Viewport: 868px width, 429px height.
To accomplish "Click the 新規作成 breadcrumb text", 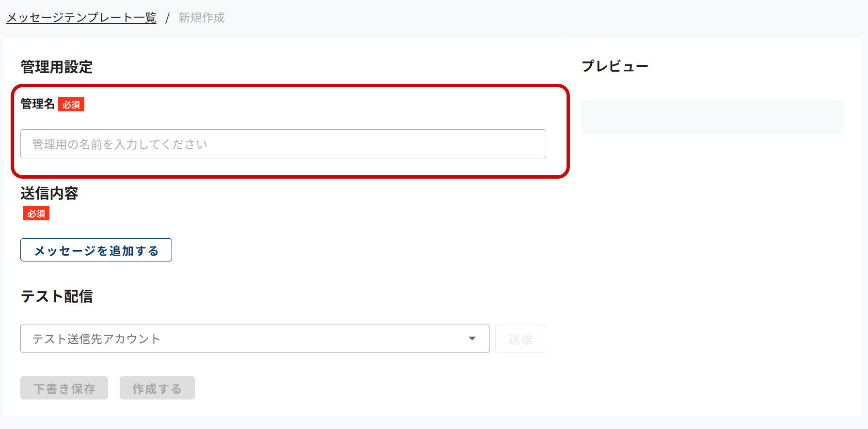I will (202, 18).
